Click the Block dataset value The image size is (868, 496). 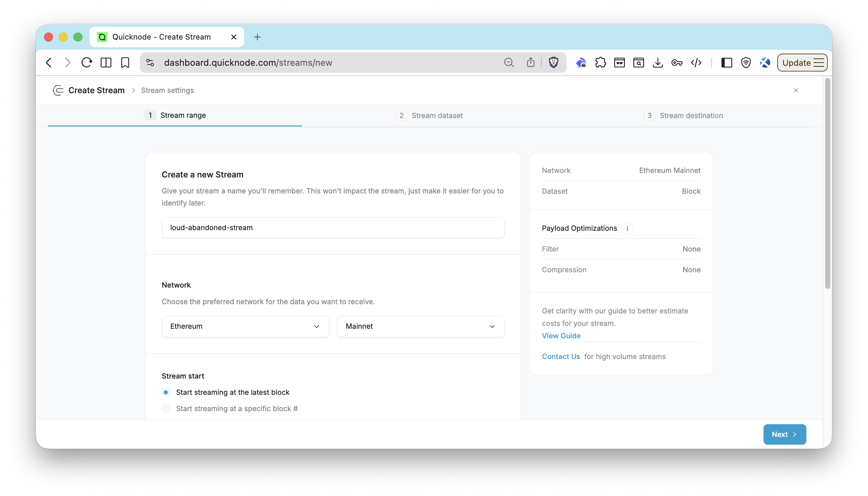(x=691, y=192)
